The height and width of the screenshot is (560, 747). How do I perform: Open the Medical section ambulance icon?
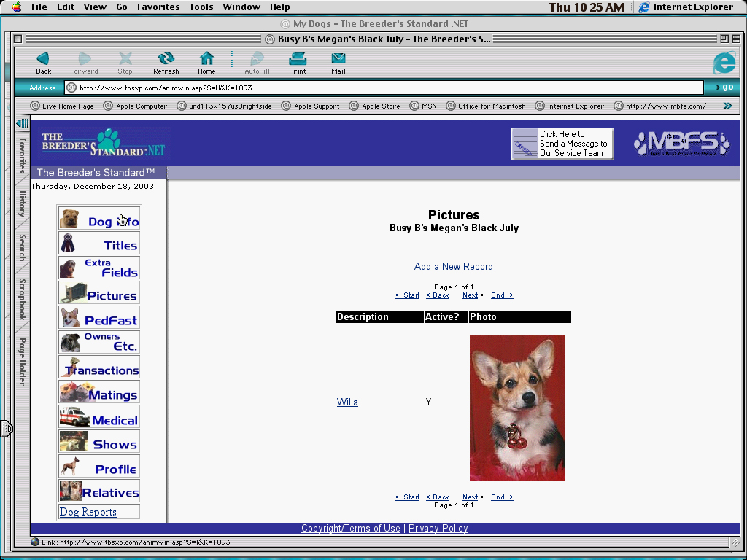pyautogui.click(x=74, y=419)
